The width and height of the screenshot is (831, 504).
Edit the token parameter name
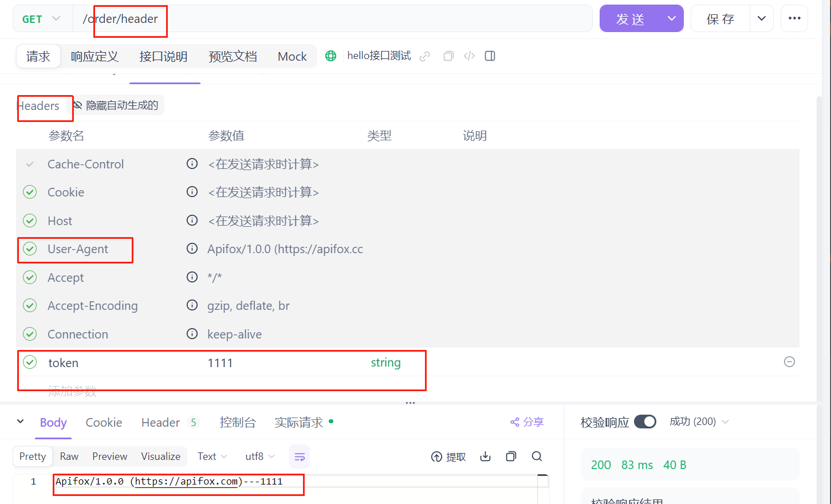pyautogui.click(x=64, y=363)
